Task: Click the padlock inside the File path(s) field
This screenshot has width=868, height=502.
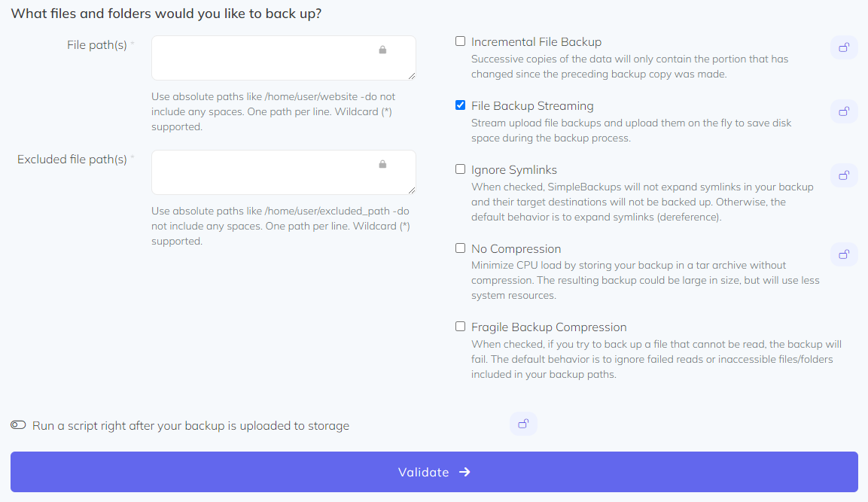Action: (382, 50)
